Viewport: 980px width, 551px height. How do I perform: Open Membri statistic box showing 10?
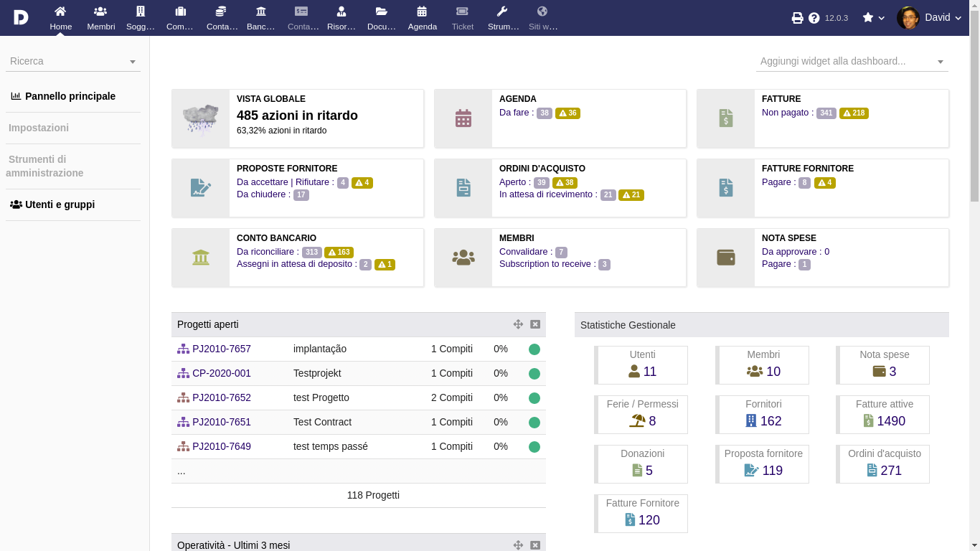763,365
